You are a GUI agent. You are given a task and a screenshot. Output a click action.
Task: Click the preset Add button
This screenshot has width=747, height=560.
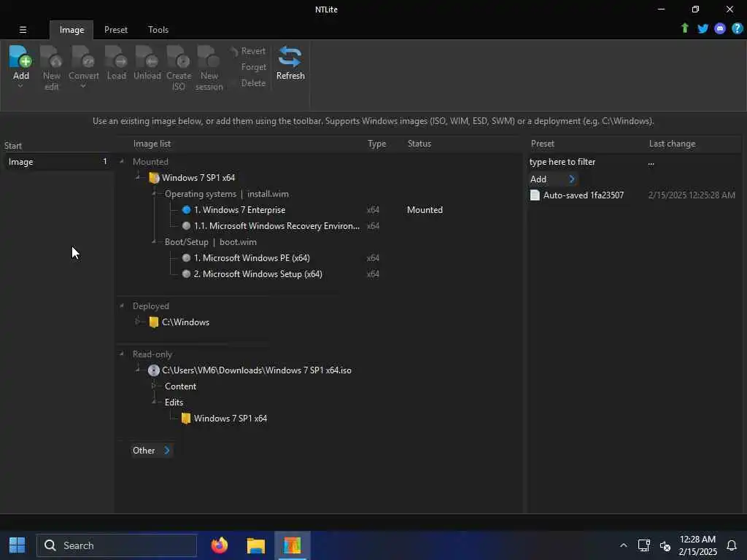[553, 179]
